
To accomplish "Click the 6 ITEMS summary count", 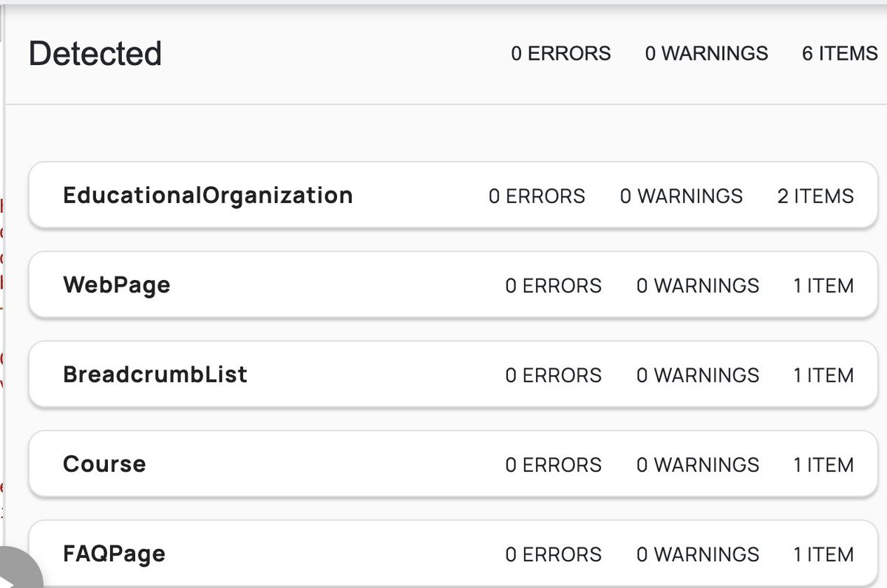I will pyautogui.click(x=840, y=53).
